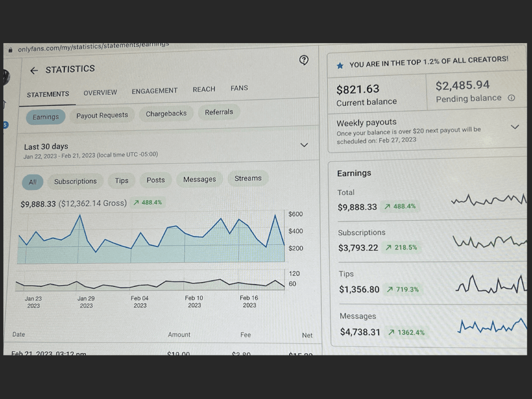Filter the earnings chart by Messages
Screen dimensions: 532x399
tap(199, 179)
